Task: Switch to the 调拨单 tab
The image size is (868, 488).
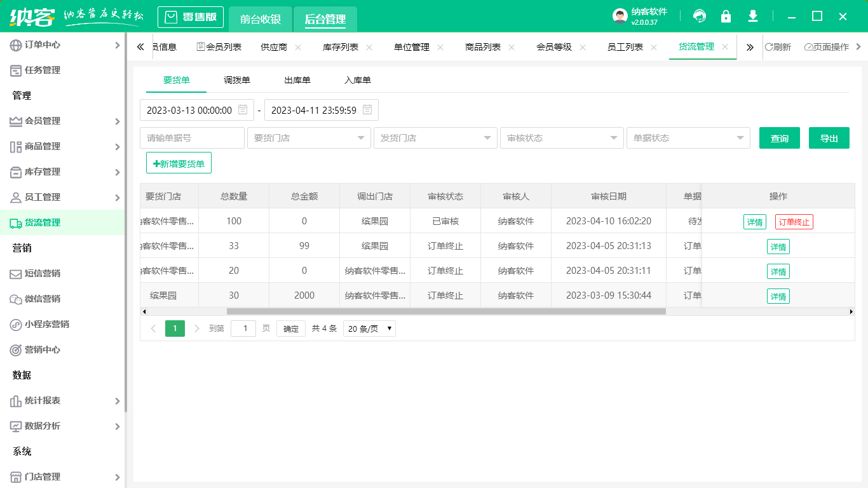Action: tap(236, 80)
